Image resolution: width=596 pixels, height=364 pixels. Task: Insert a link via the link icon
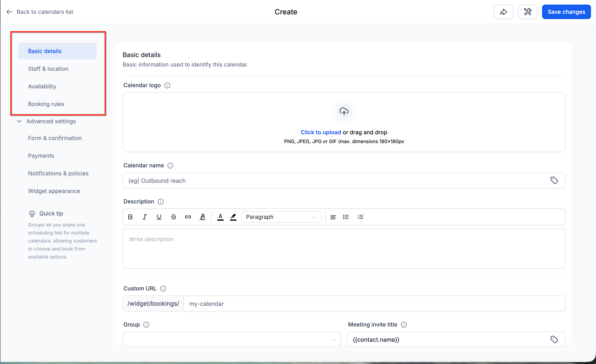(x=188, y=217)
